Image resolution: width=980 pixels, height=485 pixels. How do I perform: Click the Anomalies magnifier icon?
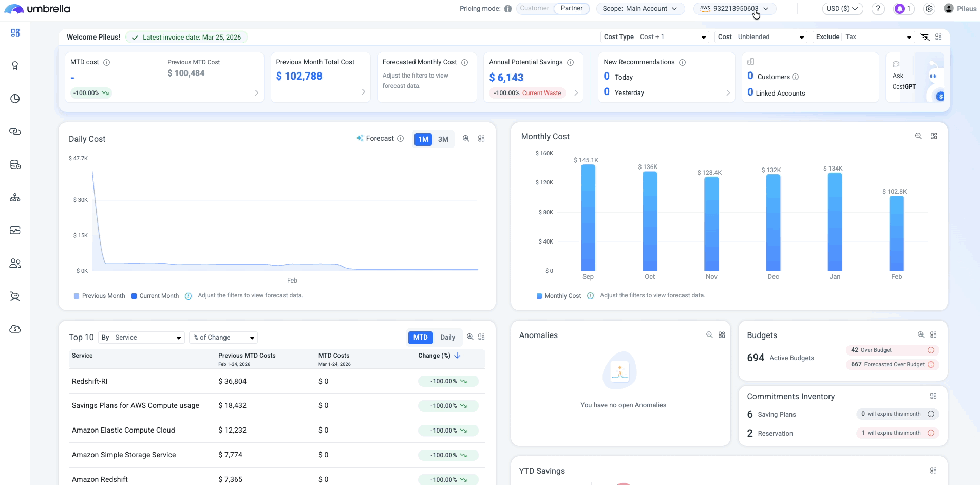709,335
